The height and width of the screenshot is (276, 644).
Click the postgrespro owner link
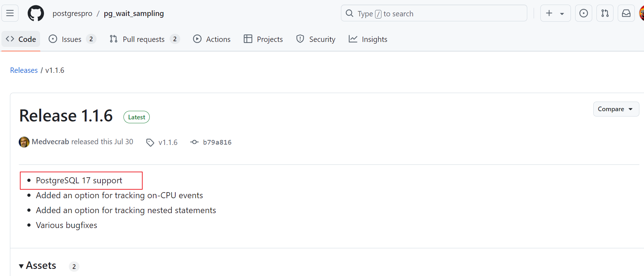coord(72,13)
